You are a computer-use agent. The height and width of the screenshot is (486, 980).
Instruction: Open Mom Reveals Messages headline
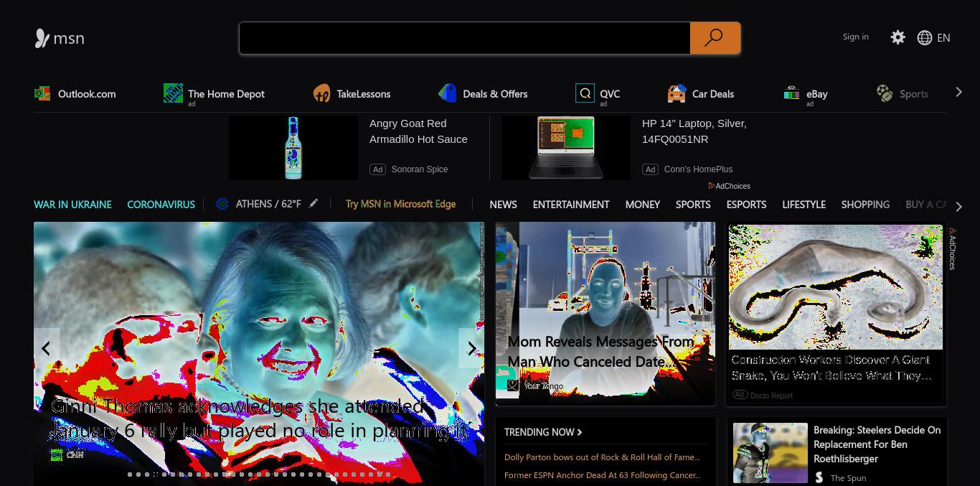click(x=600, y=352)
